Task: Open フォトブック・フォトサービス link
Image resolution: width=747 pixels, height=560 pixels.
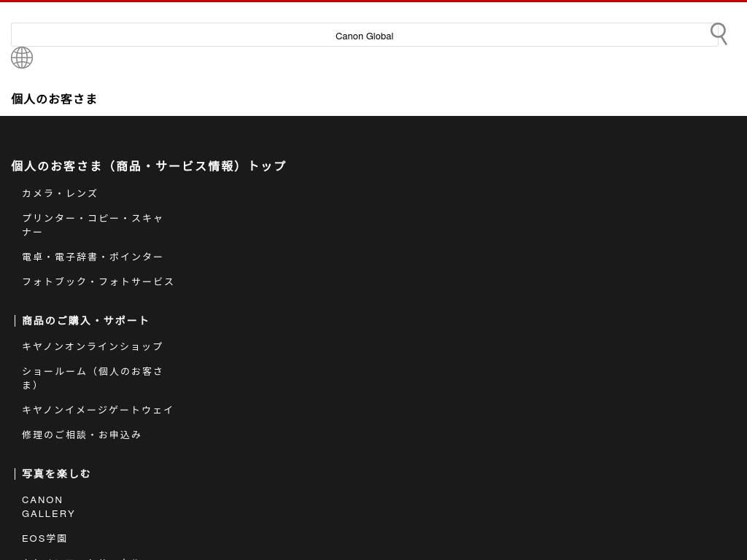Action: coord(98,282)
